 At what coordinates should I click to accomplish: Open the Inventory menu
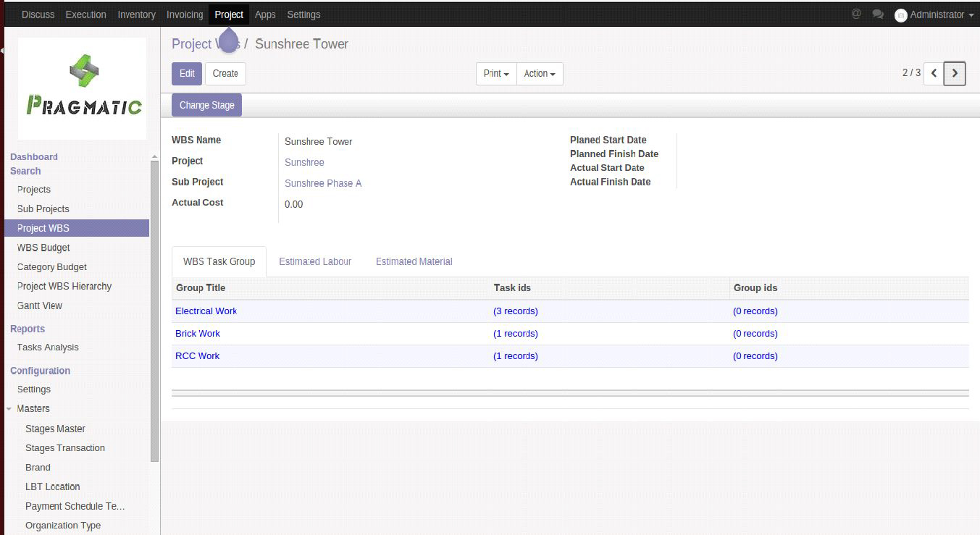click(136, 14)
